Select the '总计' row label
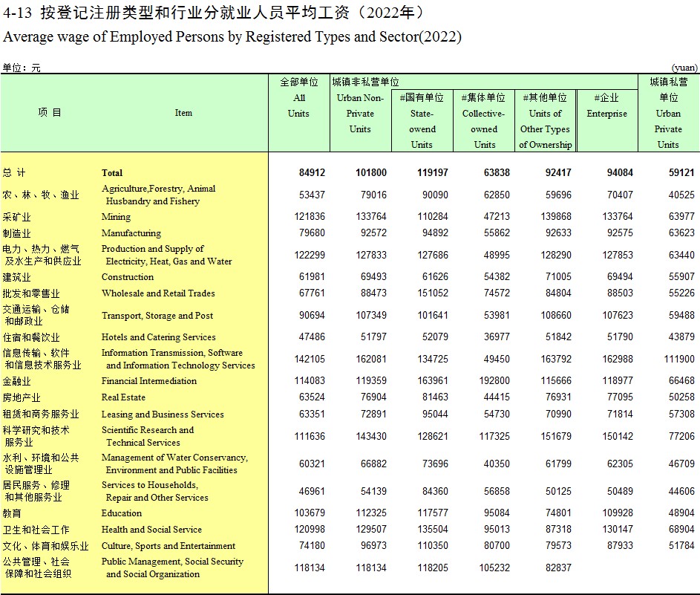 point(14,172)
